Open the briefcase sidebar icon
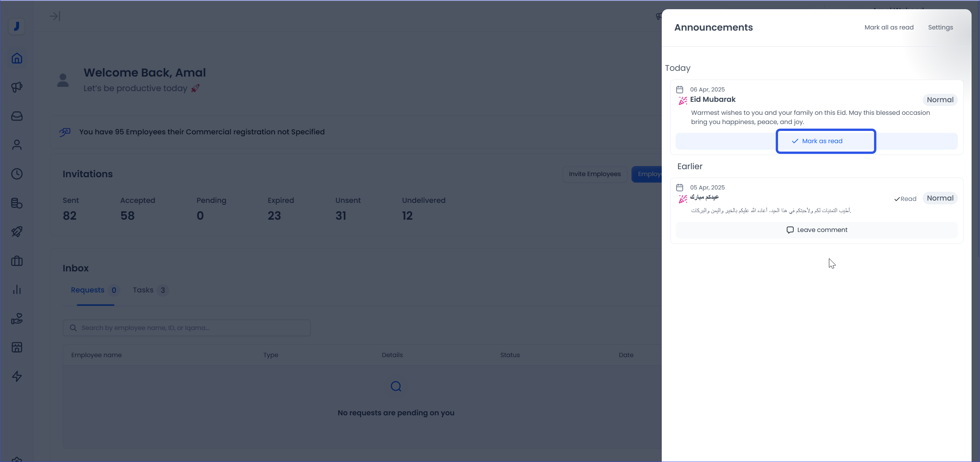Screen dimensions: 980x462 click(x=17, y=261)
